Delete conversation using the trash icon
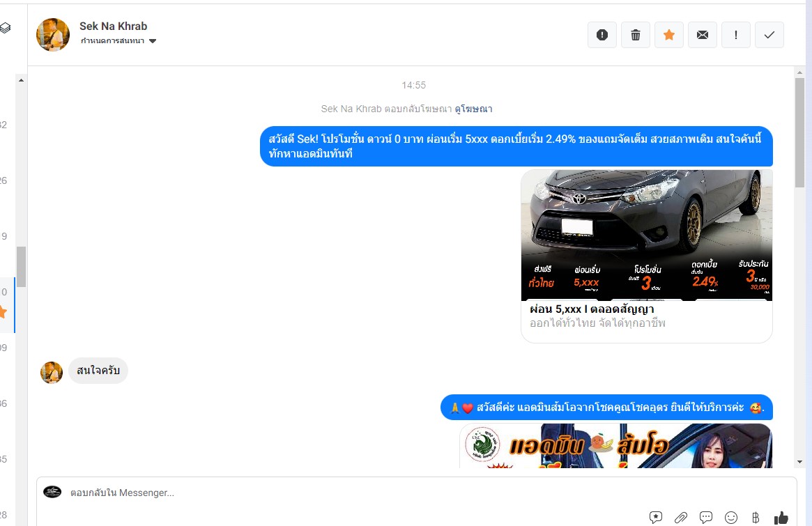Screen dimensions: 812x526 (x=636, y=35)
